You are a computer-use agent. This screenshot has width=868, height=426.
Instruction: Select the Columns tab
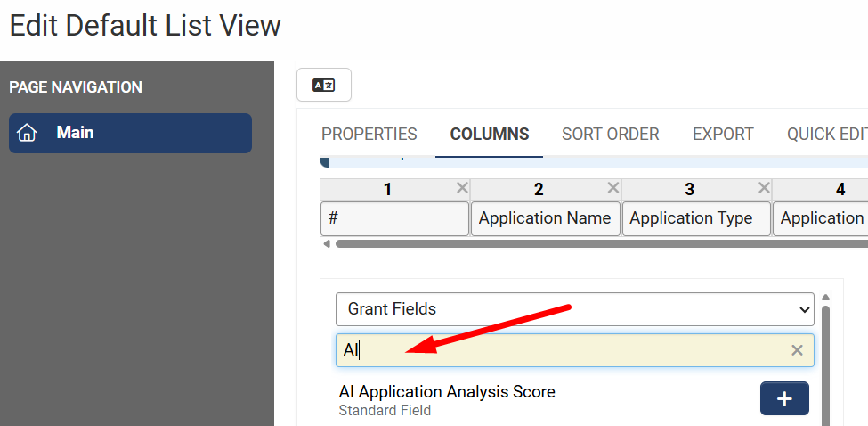tap(490, 134)
